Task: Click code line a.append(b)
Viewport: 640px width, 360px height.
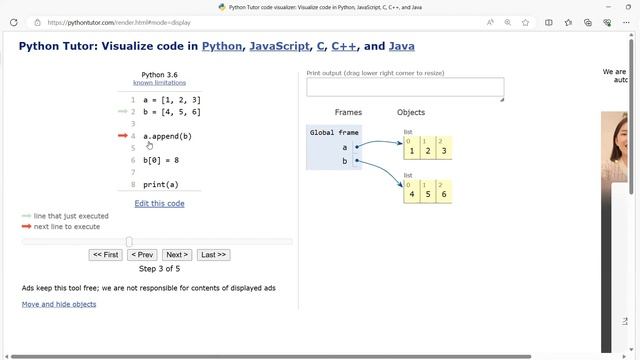Action: click(167, 136)
